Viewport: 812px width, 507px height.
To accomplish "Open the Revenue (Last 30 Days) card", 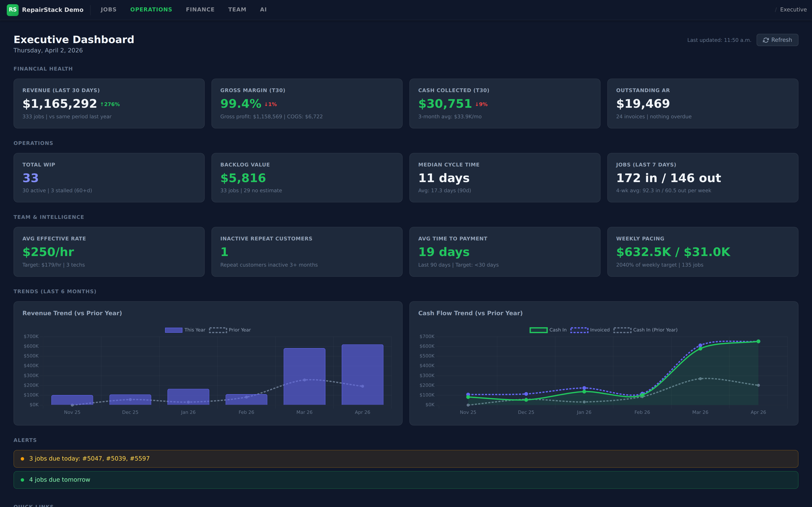I will click(108, 103).
